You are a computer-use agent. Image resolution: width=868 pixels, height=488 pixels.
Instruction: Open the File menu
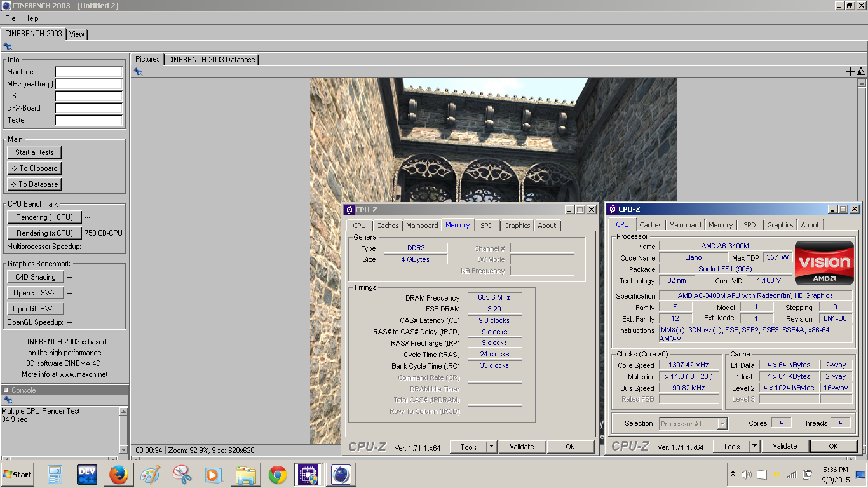[10, 18]
